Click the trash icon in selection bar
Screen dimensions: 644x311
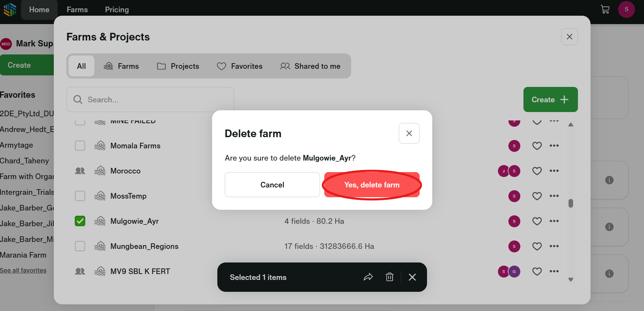tap(390, 277)
